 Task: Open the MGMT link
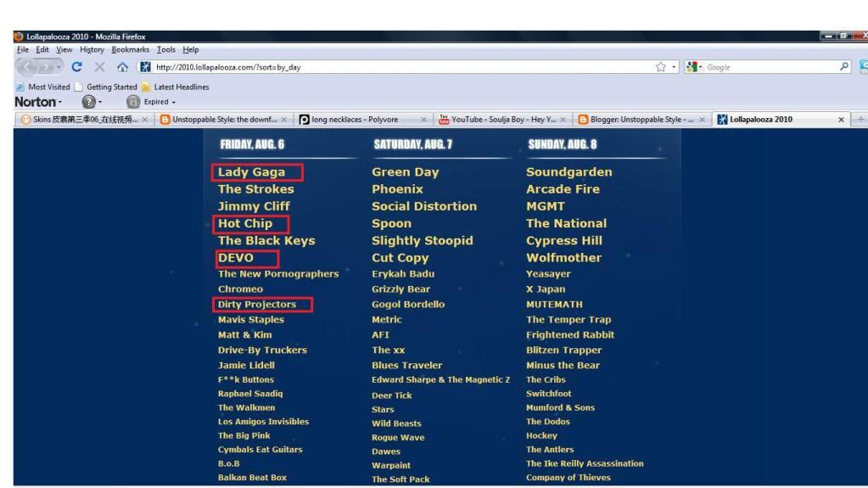pyautogui.click(x=546, y=206)
